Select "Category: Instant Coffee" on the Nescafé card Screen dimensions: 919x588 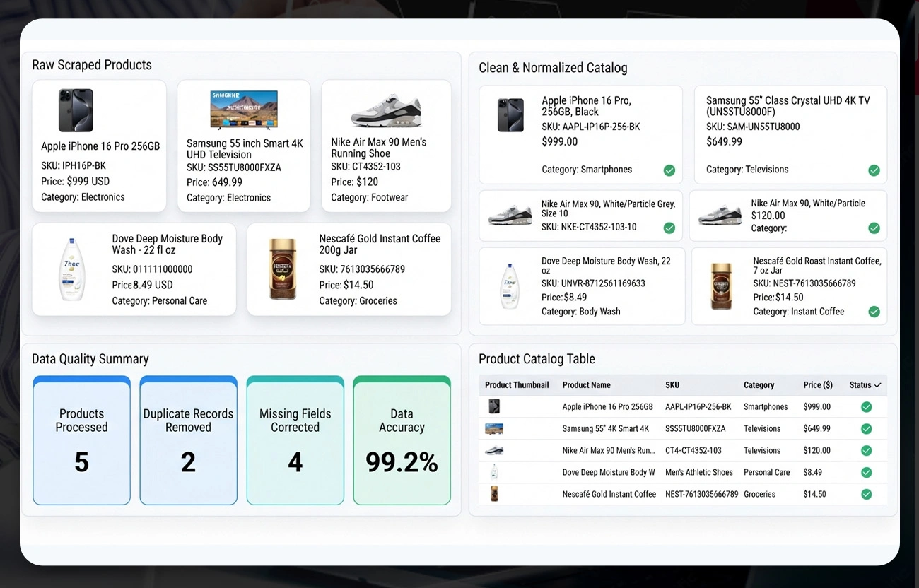coord(799,312)
